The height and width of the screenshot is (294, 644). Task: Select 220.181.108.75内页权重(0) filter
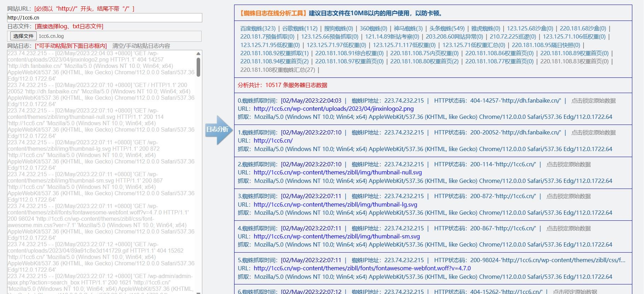(424, 53)
